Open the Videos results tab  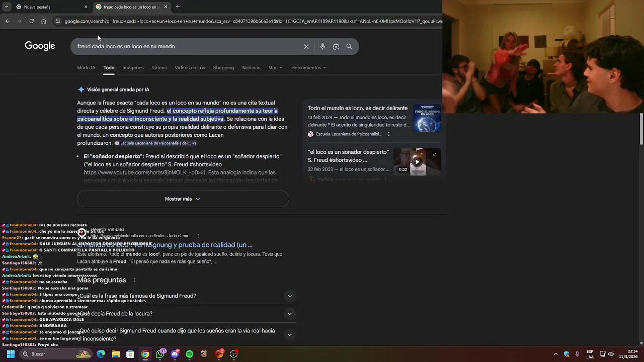pyautogui.click(x=159, y=68)
